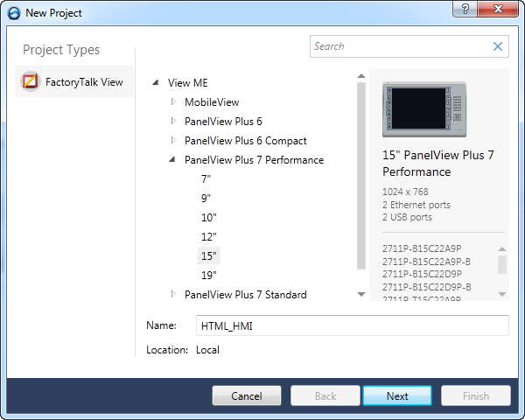Expand the MobileView node

(173, 101)
